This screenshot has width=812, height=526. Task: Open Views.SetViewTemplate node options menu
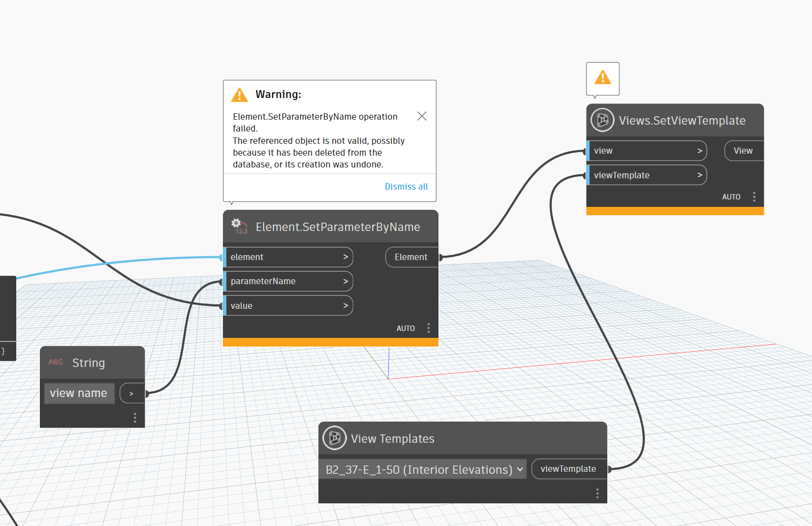click(754, 197)
